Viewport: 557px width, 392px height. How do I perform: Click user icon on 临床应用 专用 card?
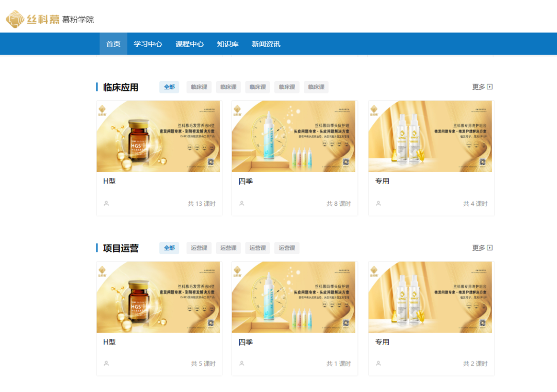point(378,203)
